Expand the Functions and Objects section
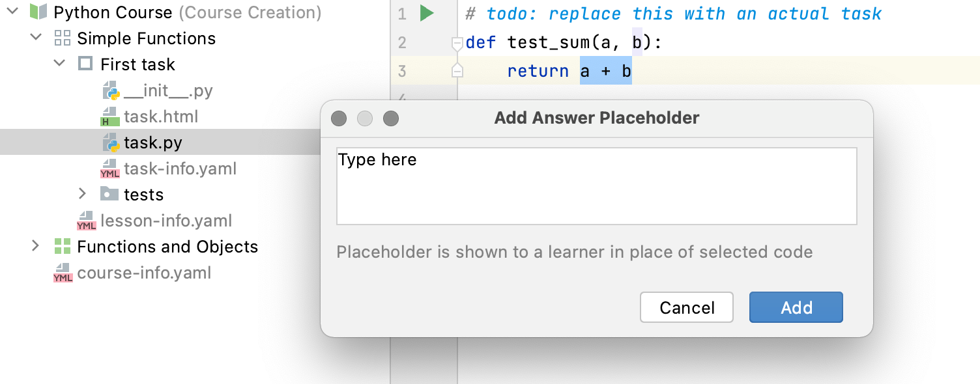Image resolution: width=980 pixels, height=384 pixels. click(x=36, y=246)
